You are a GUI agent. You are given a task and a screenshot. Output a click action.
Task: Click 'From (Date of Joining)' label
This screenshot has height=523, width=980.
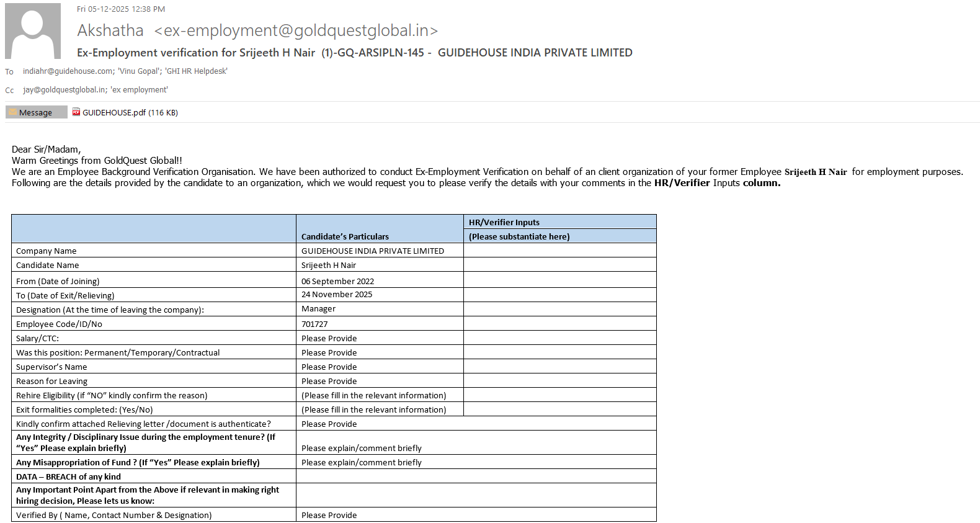tap(58, 281)
